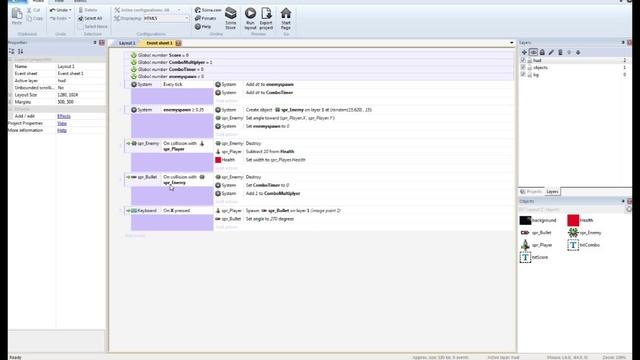
Task: Click the Paste icon in the ribbon
Action: click(17, 16)
